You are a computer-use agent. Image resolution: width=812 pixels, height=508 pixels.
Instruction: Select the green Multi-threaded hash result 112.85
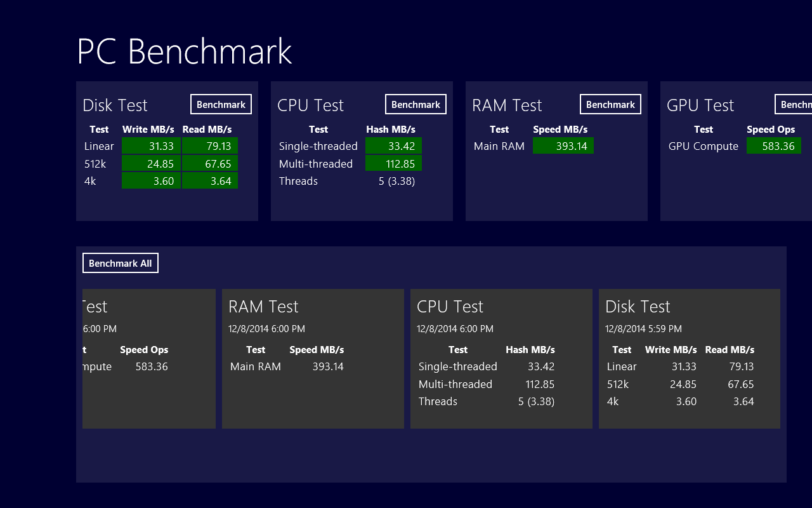point(393,164)
